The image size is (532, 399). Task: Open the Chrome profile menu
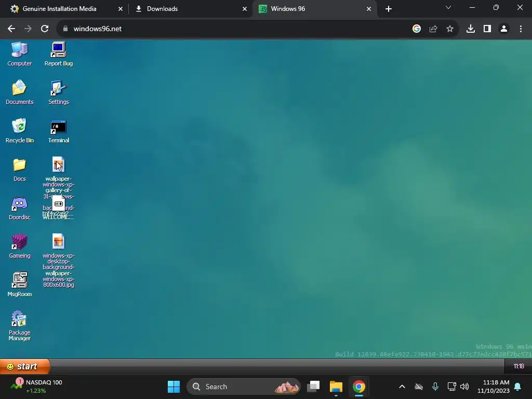[504, 29]
